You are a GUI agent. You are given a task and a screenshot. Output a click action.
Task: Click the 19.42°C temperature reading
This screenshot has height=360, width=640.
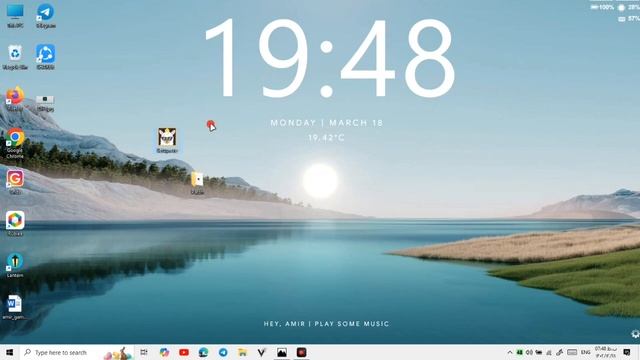pyautogui.click(x=326, y=138)
